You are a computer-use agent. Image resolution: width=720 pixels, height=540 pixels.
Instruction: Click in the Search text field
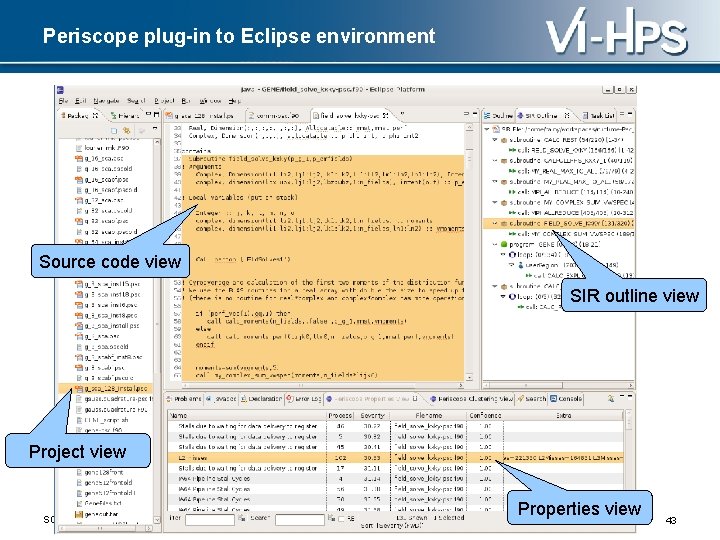pyautogui.click(x=300, y=519)
